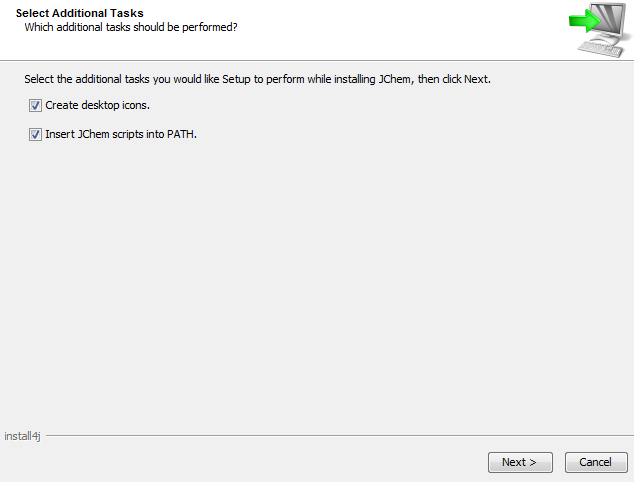Click the word "desktop" in the first option

[x=101, y=105]
